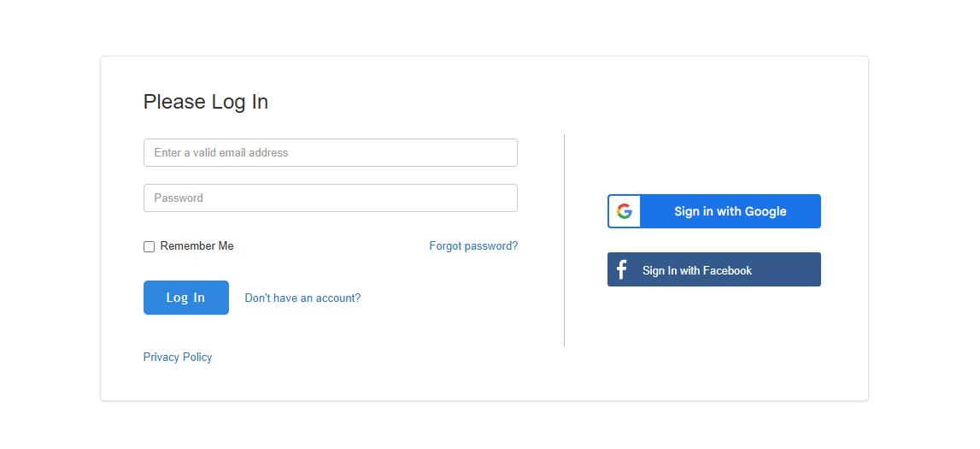Create an account via Don't have an account?
This screenshot has height=449, width=980.
pos(302,298)
